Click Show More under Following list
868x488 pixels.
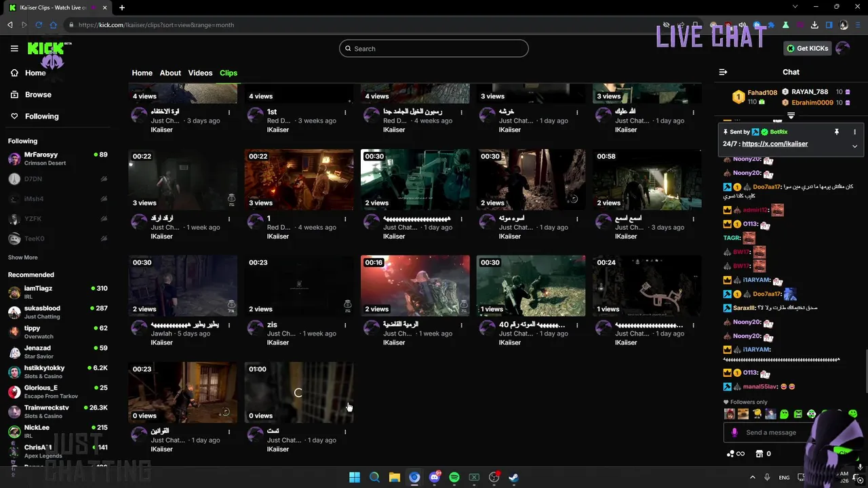22,258
